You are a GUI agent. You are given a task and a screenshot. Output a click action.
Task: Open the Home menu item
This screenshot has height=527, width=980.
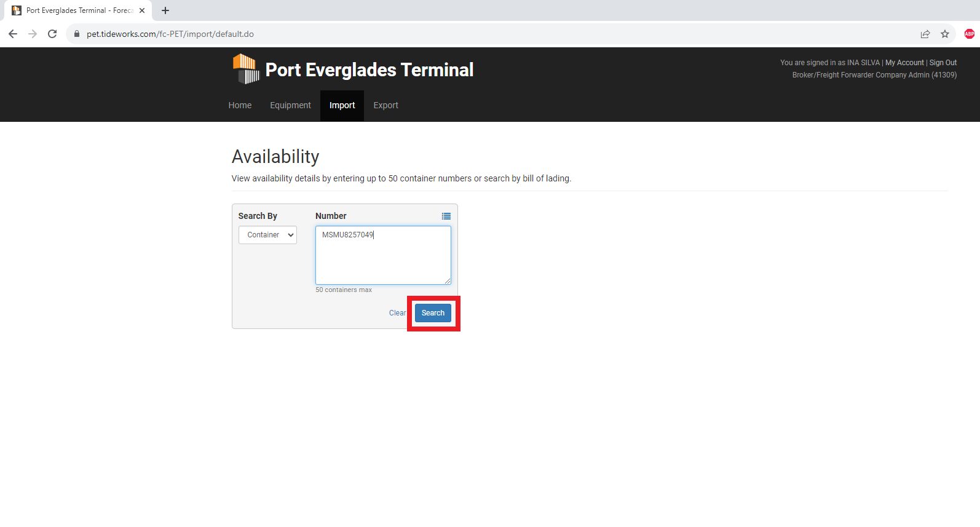point(240,105)
